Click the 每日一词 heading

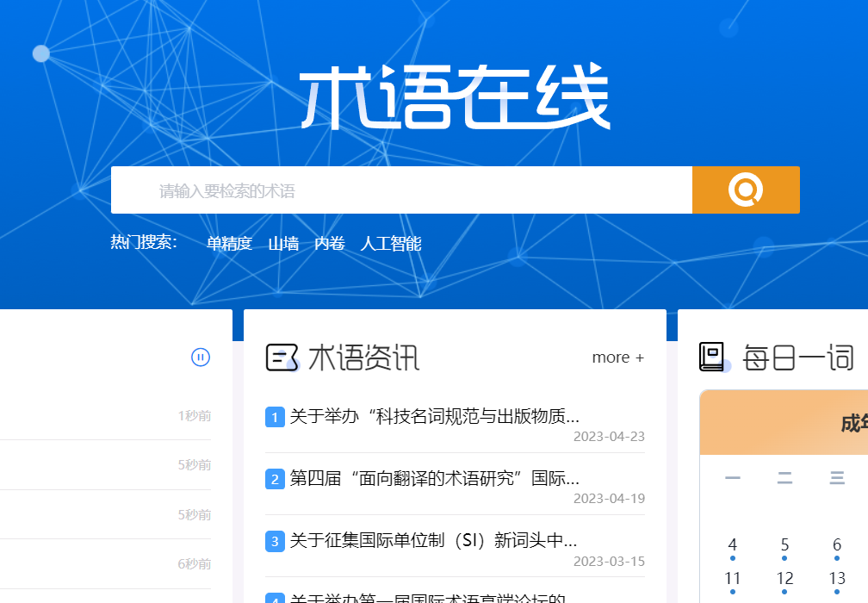[798, 357]
